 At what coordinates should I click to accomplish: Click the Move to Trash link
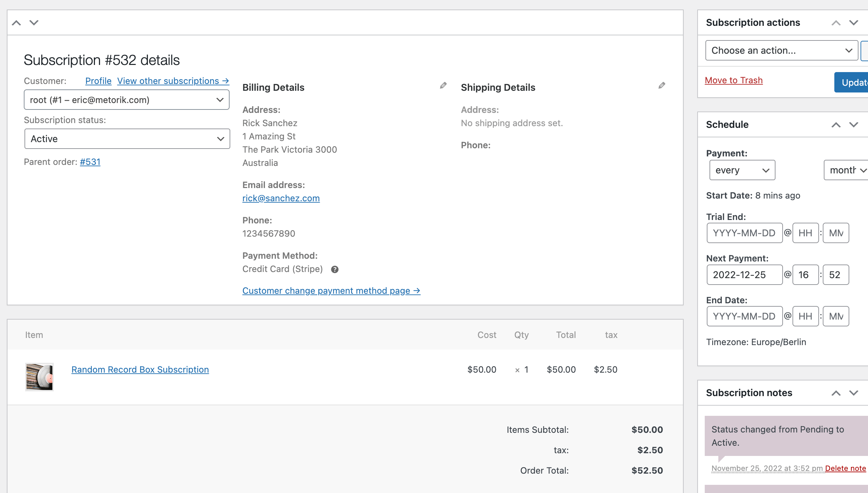pos(734,80)
